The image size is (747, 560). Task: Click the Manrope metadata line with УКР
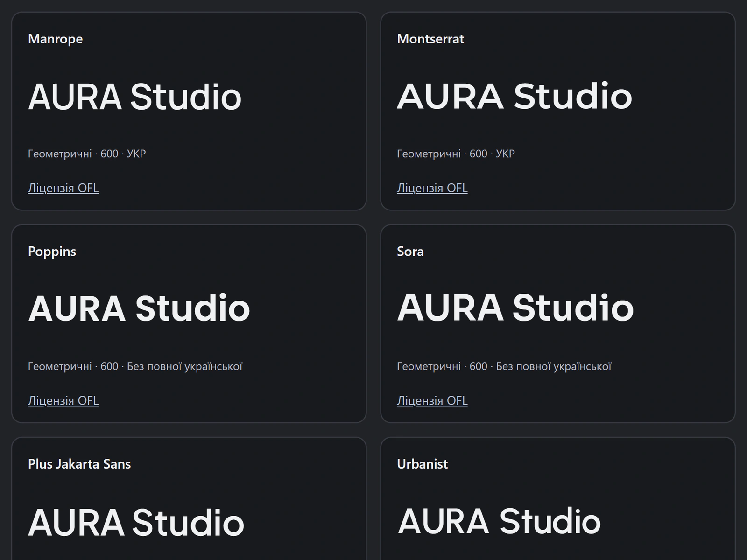(x=87, y=154)
